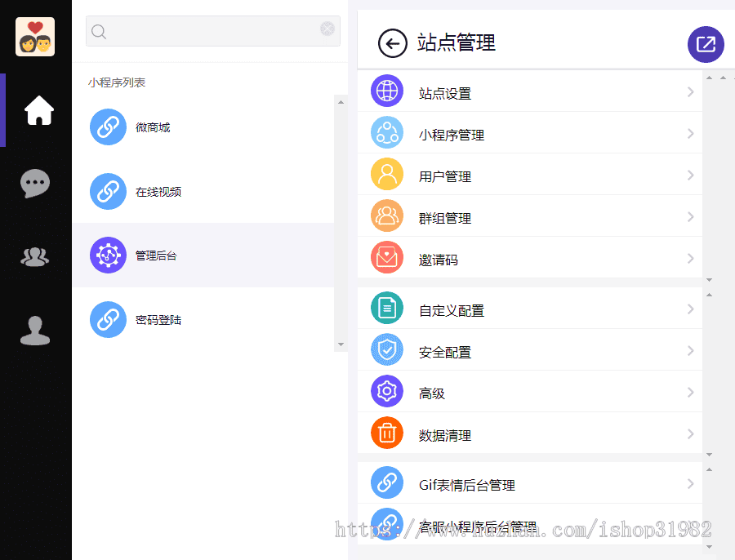Click the 高级 gear icon

pos(387,391)
